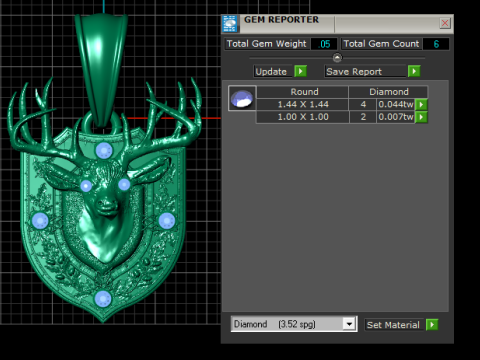This screenshot has height=360, width=480.
Task: Click the 0.044tw weight value
Action: click(x=396, y=105)
